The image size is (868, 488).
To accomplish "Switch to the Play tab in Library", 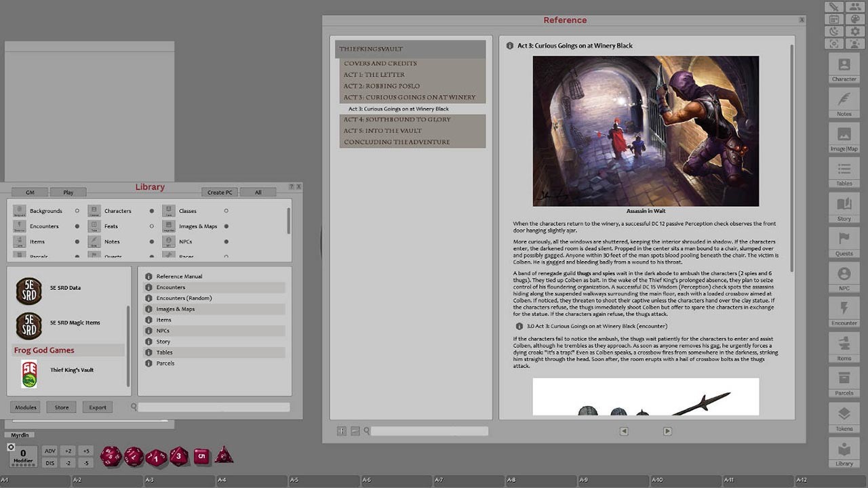I will point(68,192).
